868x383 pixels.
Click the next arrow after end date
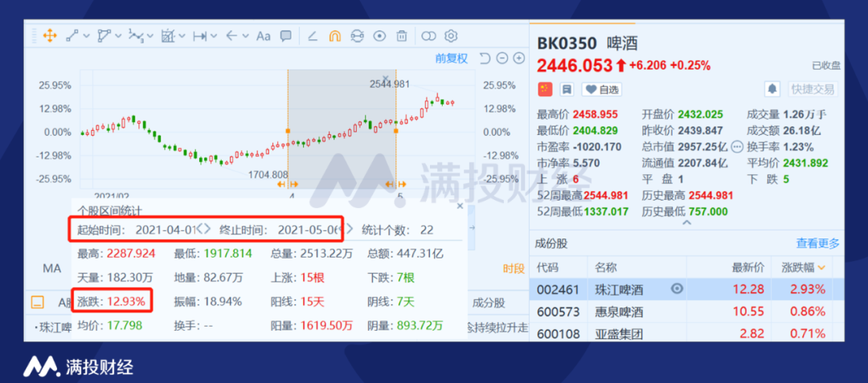(350, 228)
